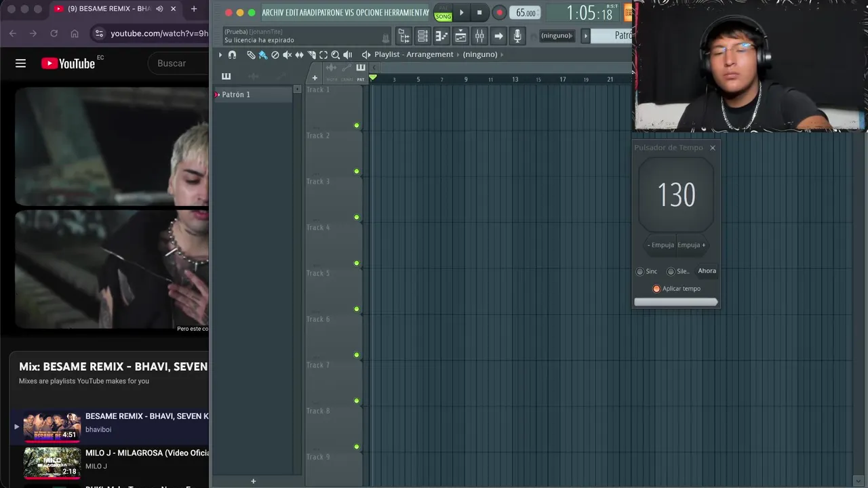
Task: Tap the 130 tempo pad
Action: click(x=676, y=195)
